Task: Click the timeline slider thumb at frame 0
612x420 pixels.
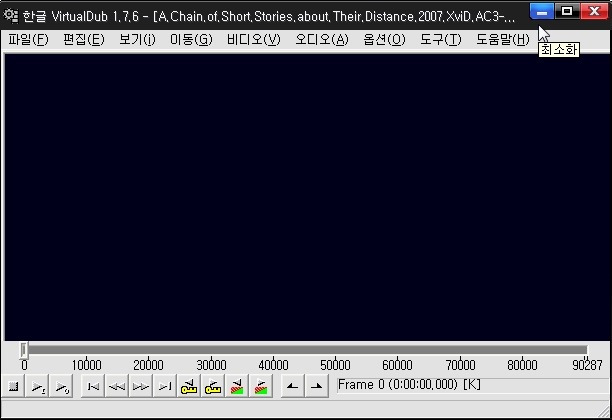Action: pos(24,350)
